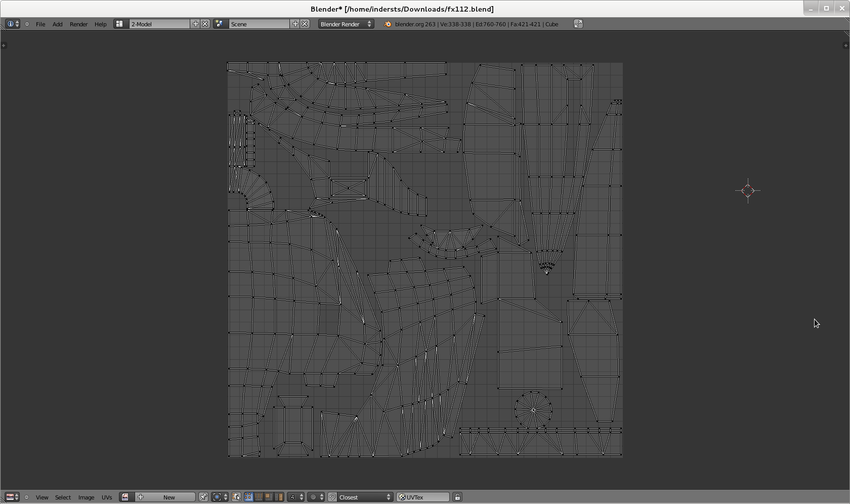Select UV island selection mode
This screenshot has height=504, width=850.
279,497
